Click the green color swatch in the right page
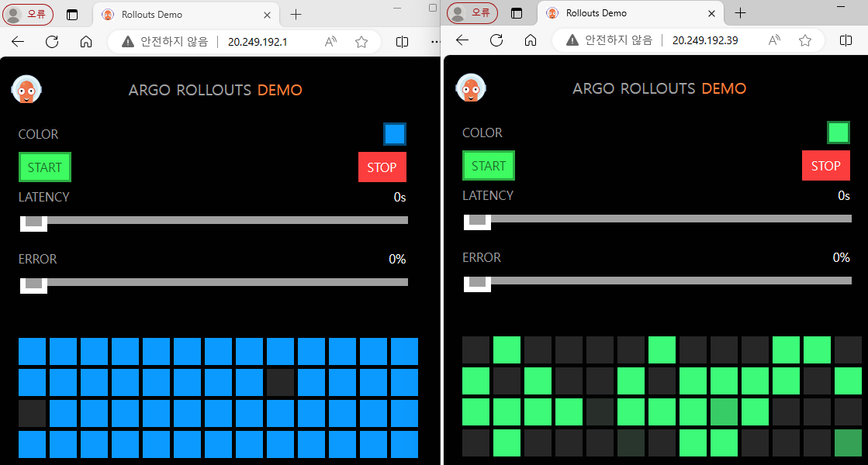 (839, 133)
